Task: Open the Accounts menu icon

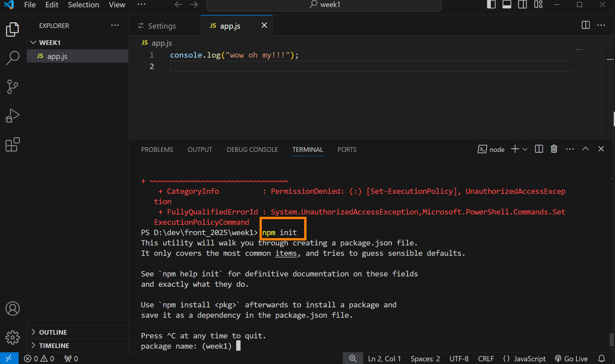Action: (13, 309)
